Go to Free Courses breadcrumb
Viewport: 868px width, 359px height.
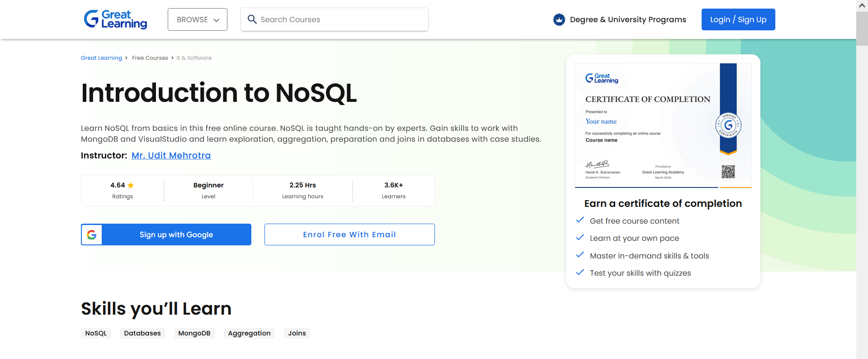tap(150, 58)
